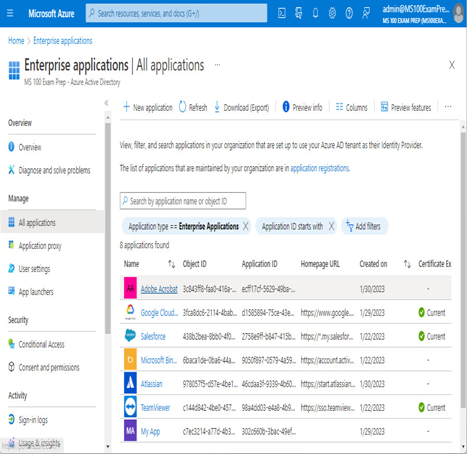The image size is (468, 456).
Task: Select All applications in sidebar
Action: (x=52, y=222)
